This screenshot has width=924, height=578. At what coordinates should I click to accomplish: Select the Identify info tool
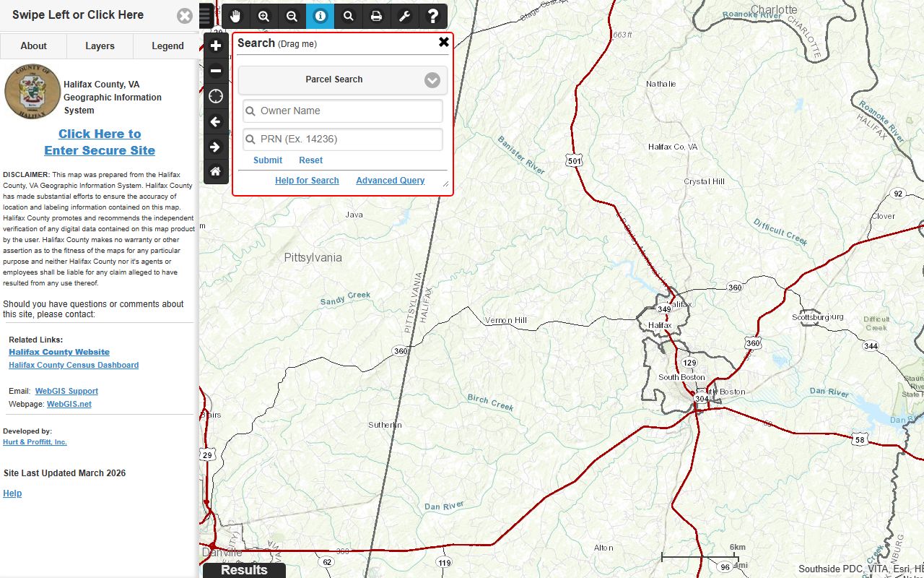click(x=320, y=17)
